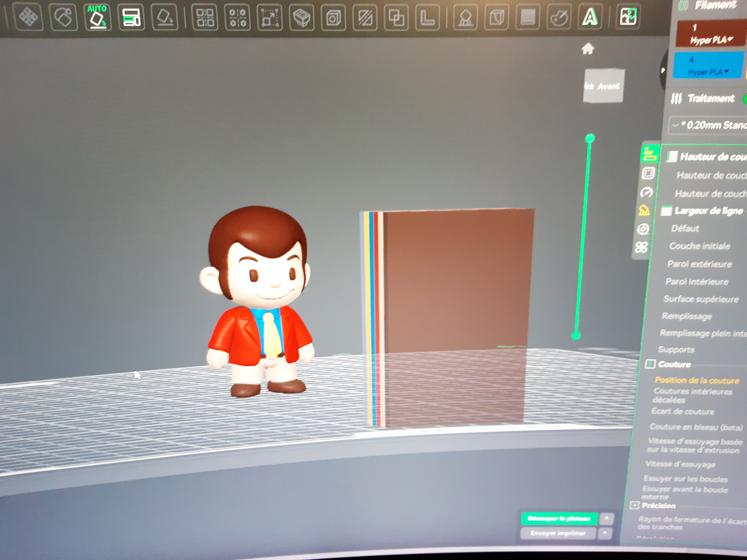This screenshot has height=560, width=747.
Task: Click the Traitement section label
Action: click(711, 99)
